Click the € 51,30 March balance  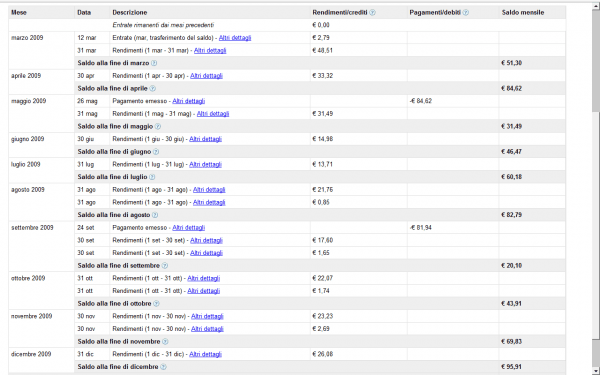pyautogui.click(x=512, y=63)
